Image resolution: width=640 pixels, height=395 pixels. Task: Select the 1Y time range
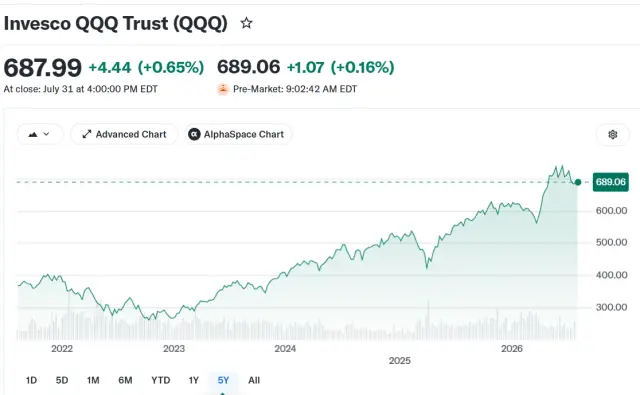point(193,380)
